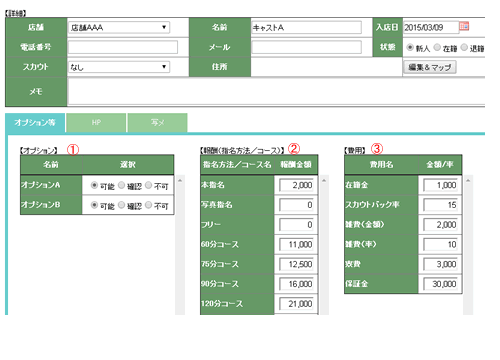The height and width of the screenshot is (360, 500).
Task: Set オプションA to 確認
Action: click(x=121, y=185)
